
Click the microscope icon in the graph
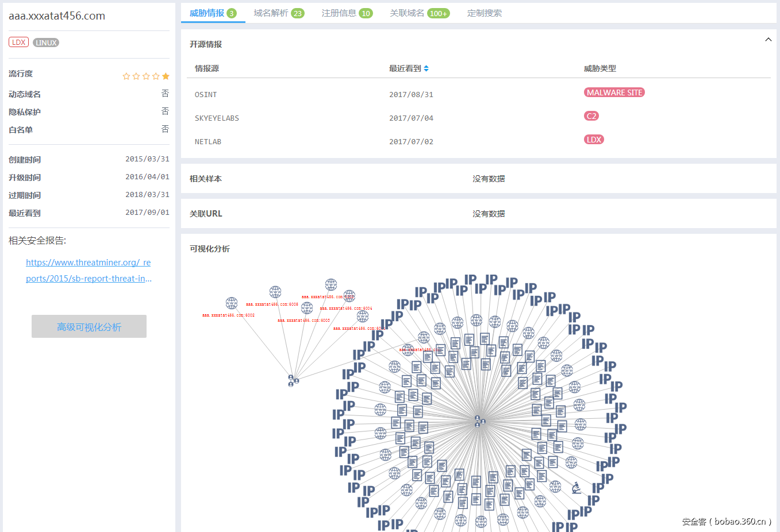pos(577,488)
